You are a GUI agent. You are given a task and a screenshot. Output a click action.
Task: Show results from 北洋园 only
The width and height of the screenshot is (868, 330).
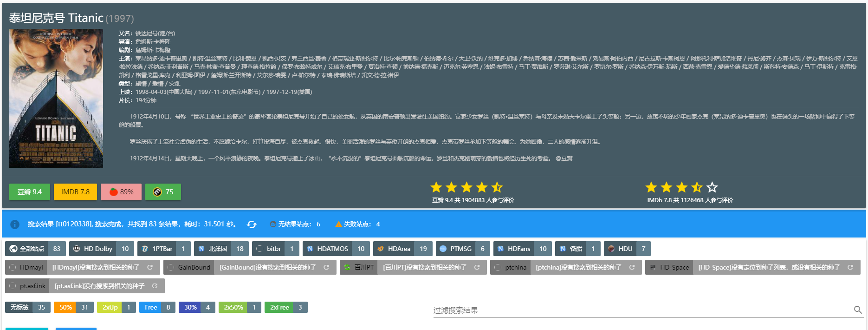pos(221,249)
